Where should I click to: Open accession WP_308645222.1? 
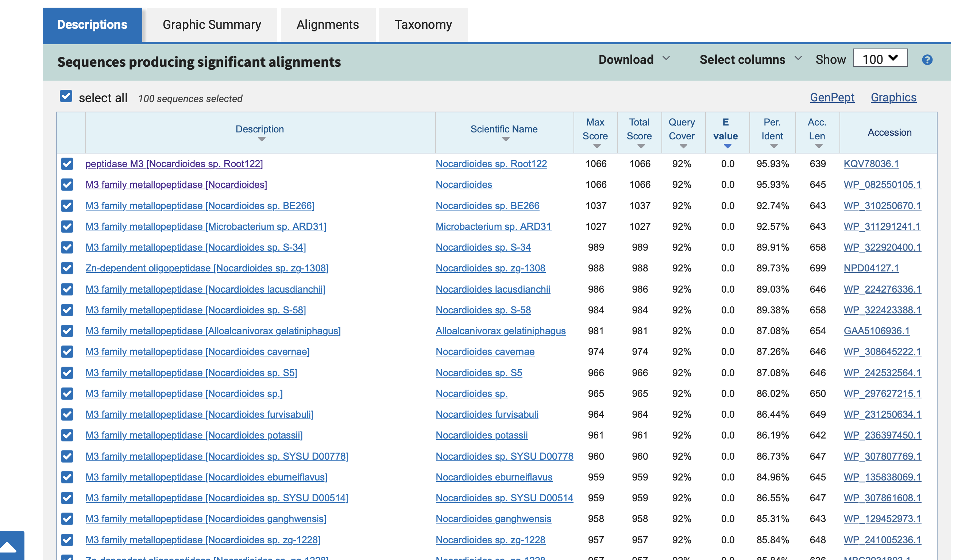882,352
